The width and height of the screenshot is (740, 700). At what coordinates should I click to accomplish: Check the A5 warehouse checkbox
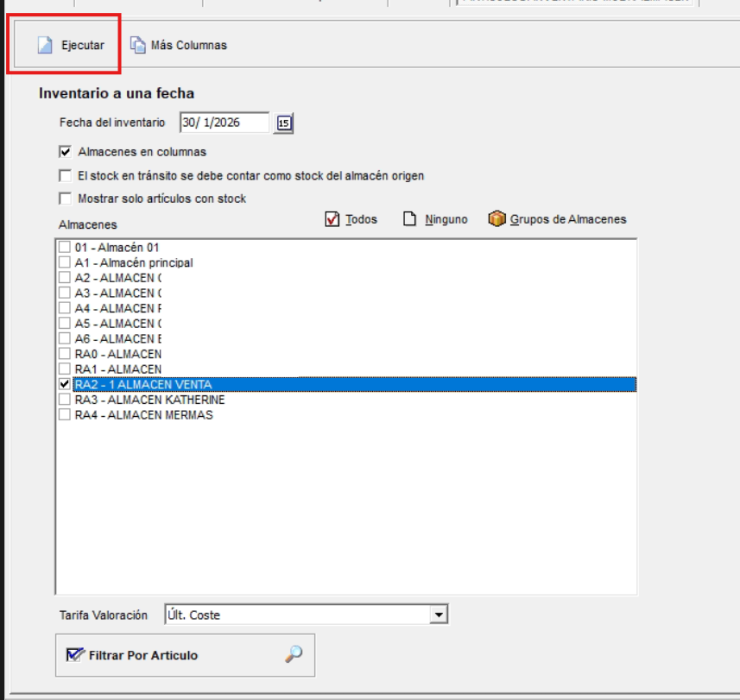tap(65, 323)
